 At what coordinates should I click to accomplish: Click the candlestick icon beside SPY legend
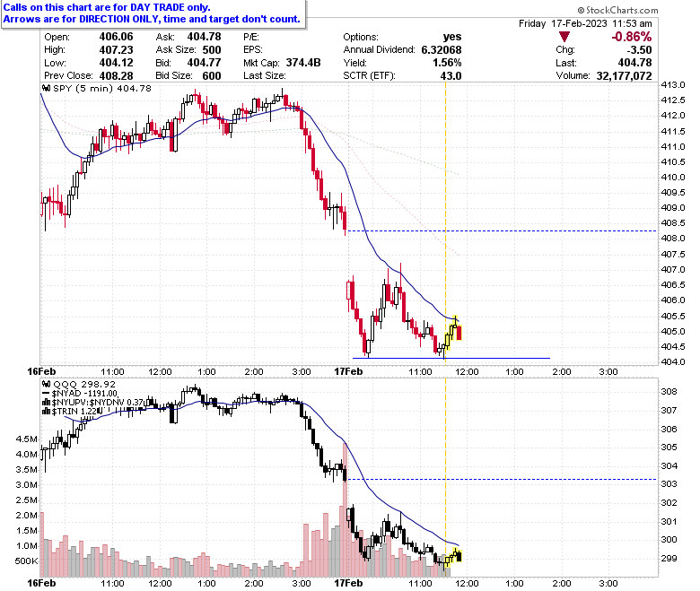click(x=46, y=88)
